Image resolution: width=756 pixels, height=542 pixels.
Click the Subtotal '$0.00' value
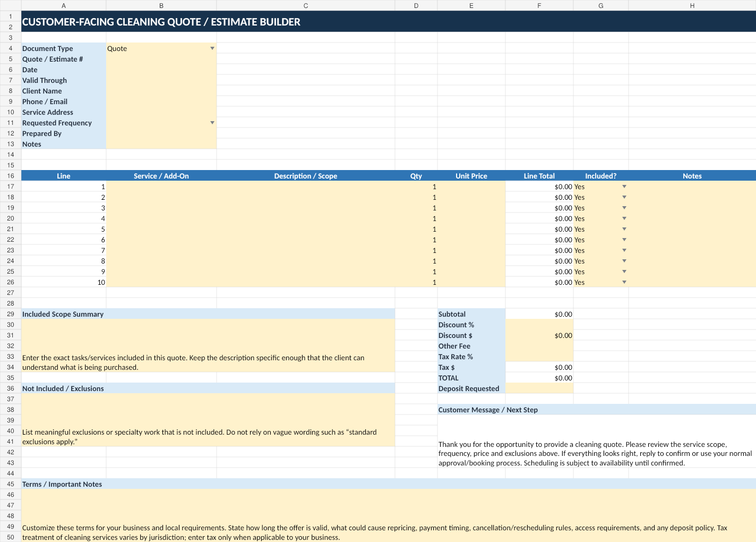539,314
